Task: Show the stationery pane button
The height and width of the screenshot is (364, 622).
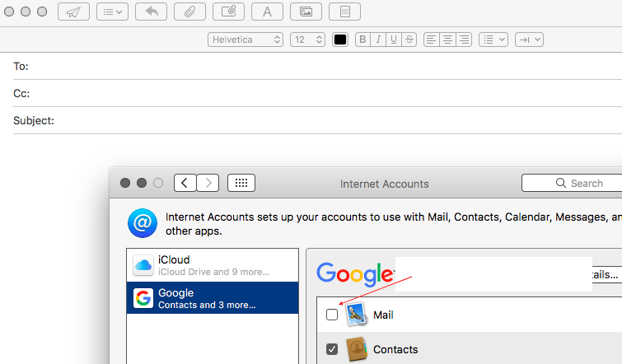Action: coord(344,12)
